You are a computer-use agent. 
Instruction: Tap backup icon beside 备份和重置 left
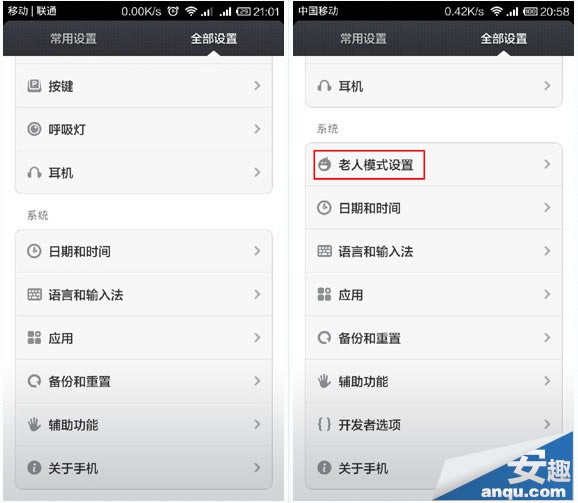[x=34, y=381]
